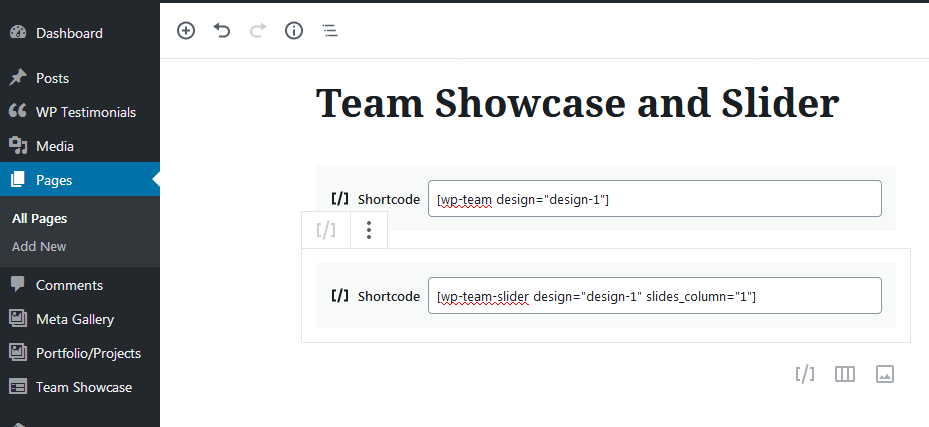This screenshot has height=427, width=929.
Task: Click WP Testimonials quote icon
Action: [18, 111]
